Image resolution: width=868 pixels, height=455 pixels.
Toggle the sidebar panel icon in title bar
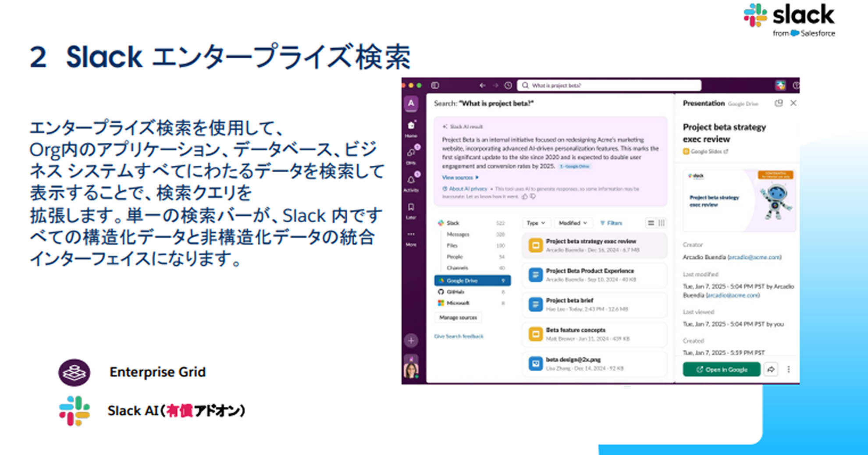[435, 85]
